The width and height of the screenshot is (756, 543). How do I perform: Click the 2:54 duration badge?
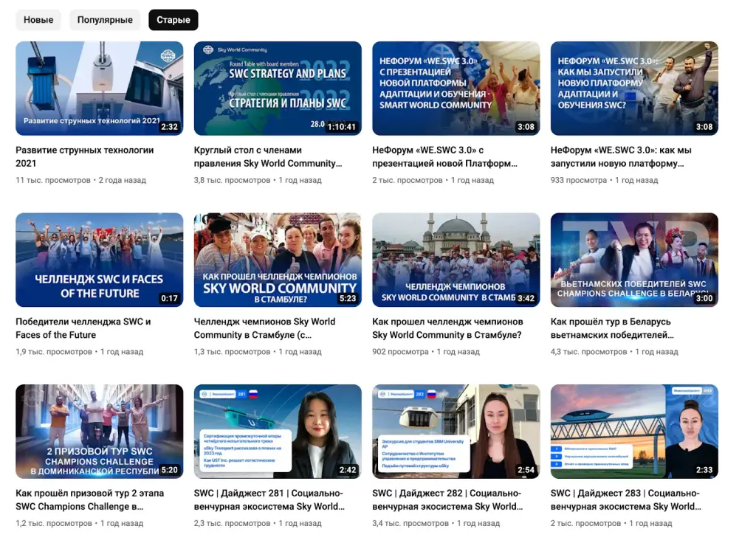tap(526, 470)
